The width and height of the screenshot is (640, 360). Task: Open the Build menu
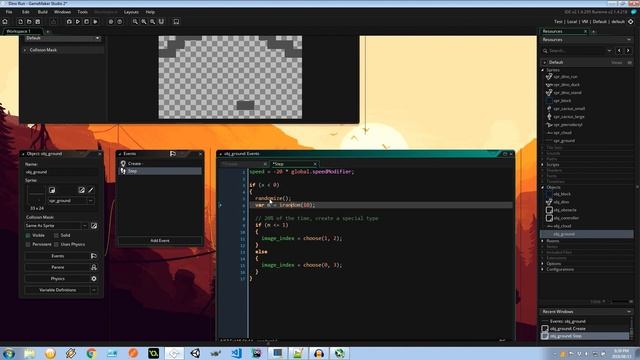(43, 12)
